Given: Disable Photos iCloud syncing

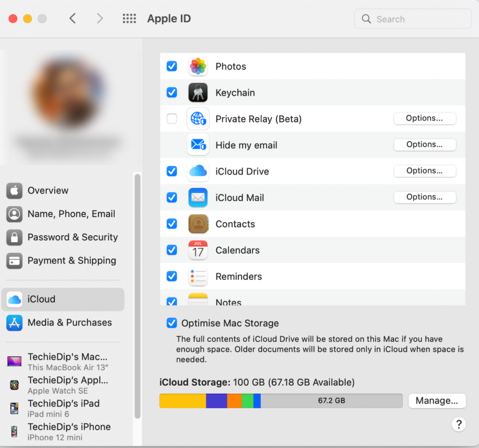Looking at the screenshot, I should coord(172,66).
